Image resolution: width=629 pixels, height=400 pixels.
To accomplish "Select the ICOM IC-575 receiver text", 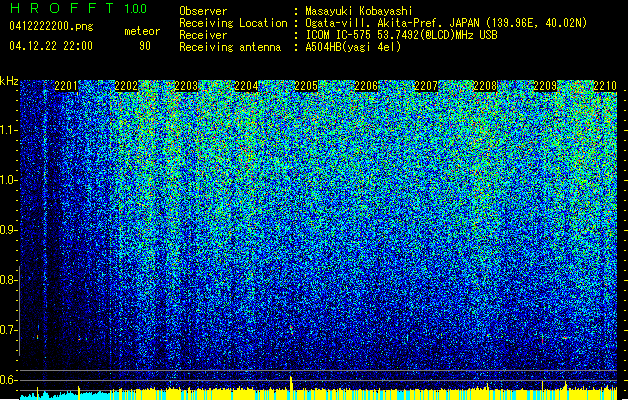I will 401,35.
